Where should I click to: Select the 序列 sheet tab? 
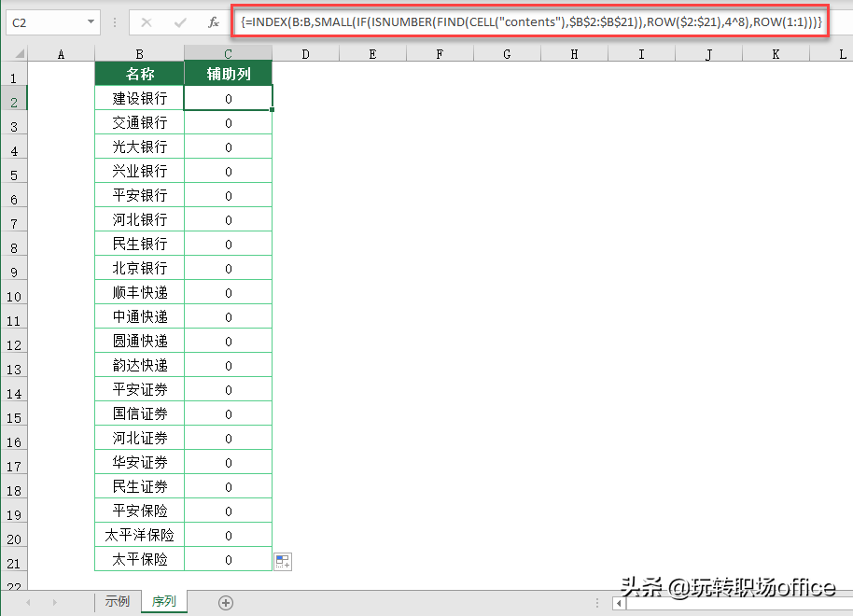point(163,601)
